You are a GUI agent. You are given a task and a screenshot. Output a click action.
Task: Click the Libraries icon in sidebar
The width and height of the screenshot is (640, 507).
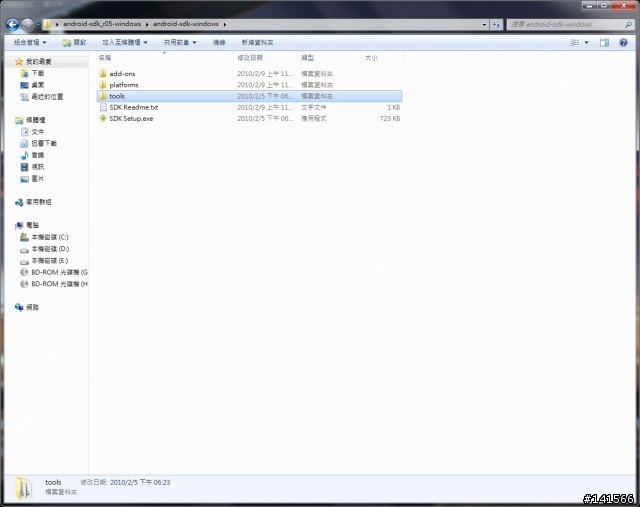(x=19, y=120)
